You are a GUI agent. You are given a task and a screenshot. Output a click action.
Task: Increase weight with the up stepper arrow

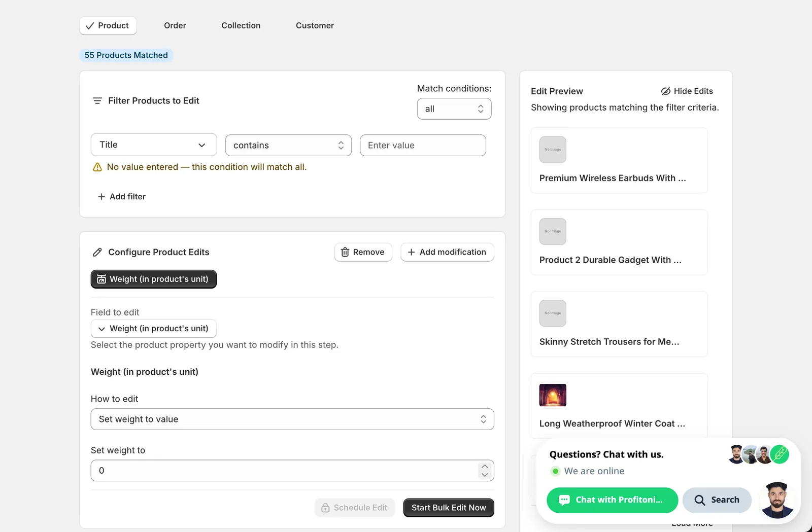[485, 467]
